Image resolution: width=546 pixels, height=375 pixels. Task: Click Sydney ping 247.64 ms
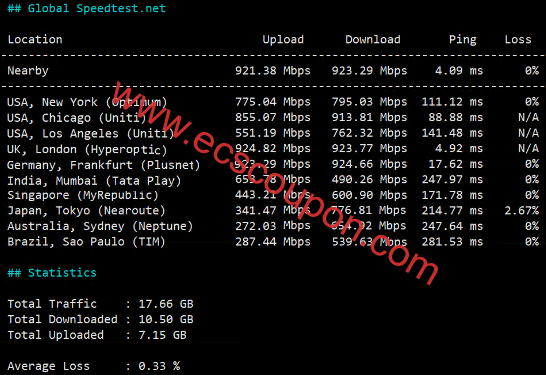[x=452, y=226]
